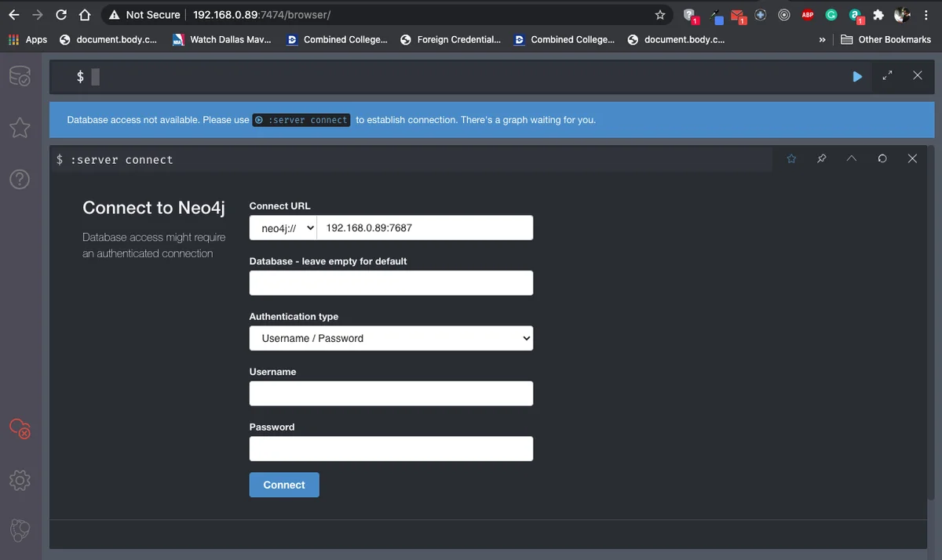Click the :server connect link in banner
Image resolution: width=942 pixels, height=560 pixels.
[x=301, y=120]
